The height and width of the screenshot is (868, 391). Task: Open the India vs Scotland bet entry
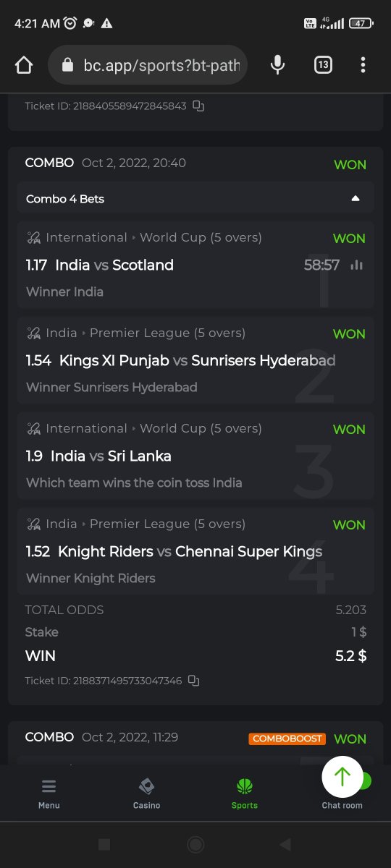click(x=195, y=265)
